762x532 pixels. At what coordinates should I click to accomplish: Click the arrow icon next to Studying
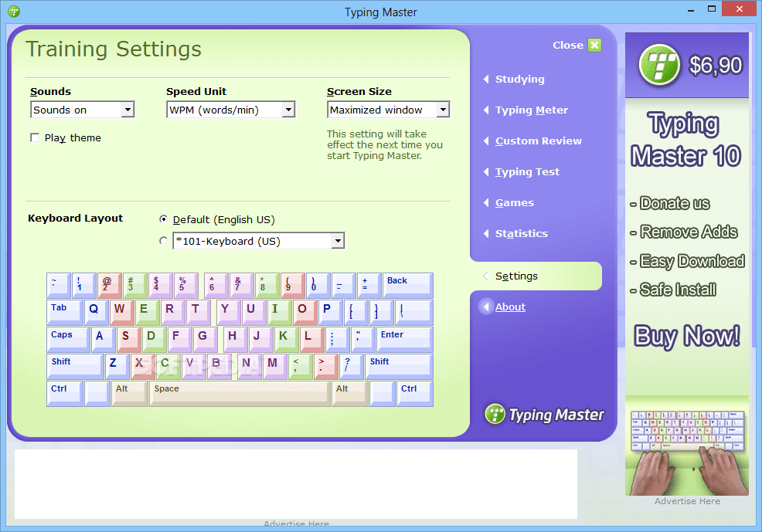tap(486, 79)
